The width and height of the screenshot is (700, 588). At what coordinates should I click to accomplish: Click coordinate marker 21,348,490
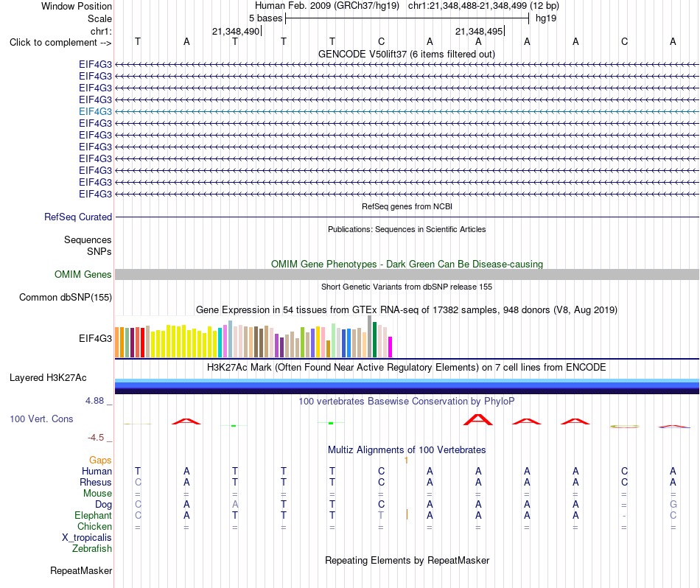[236, 31]
